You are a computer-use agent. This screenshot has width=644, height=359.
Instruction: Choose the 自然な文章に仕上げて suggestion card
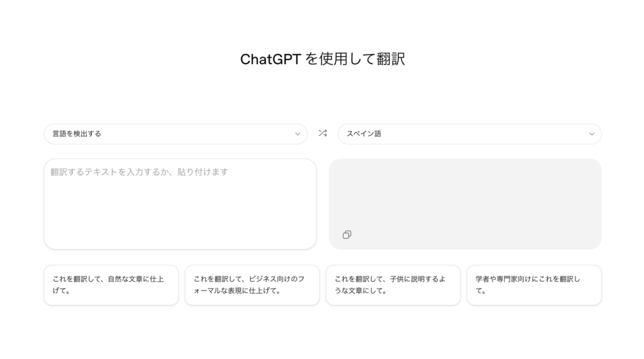pyautogui.click(x=111, y=285)
